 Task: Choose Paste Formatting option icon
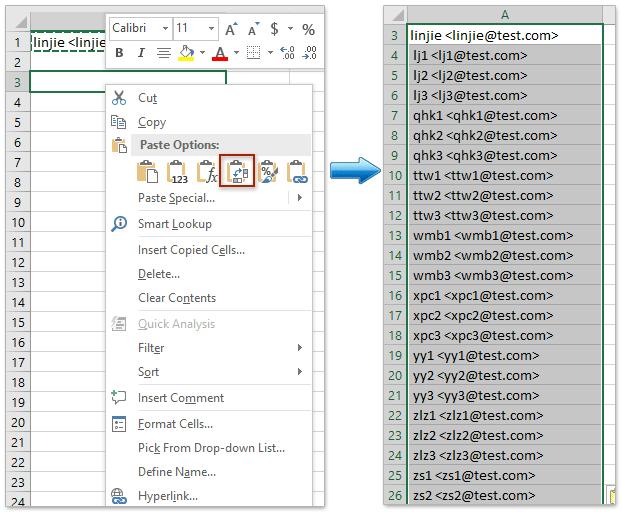click(268, 172)
